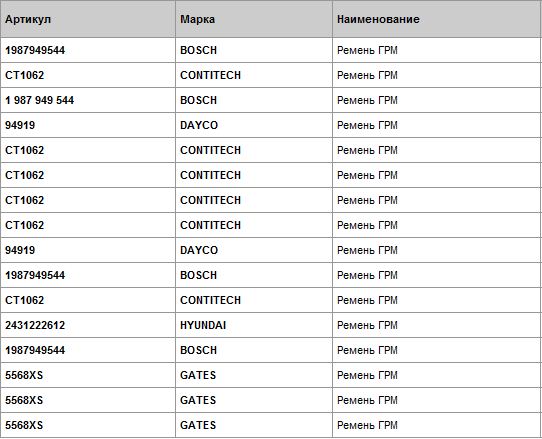The image size is (542, 439).
Task: Click the first GATES brand cell
Action: [198, 375]
